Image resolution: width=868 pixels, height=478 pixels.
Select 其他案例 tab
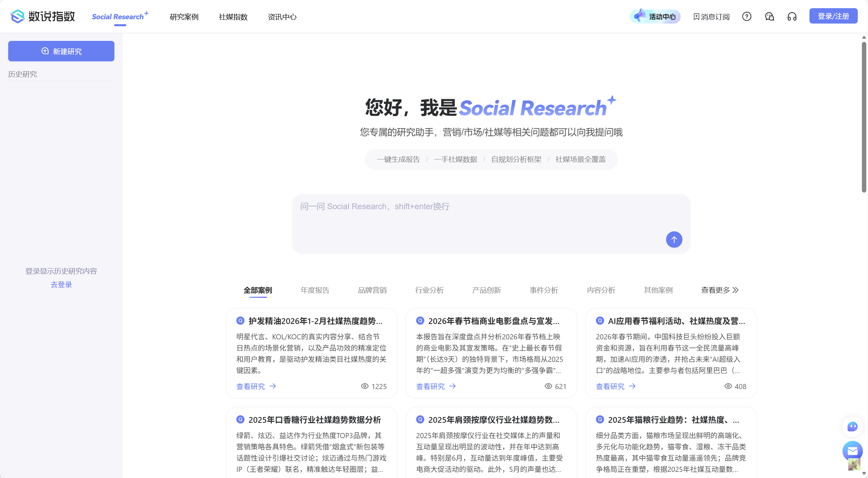(x=658, y=290)
